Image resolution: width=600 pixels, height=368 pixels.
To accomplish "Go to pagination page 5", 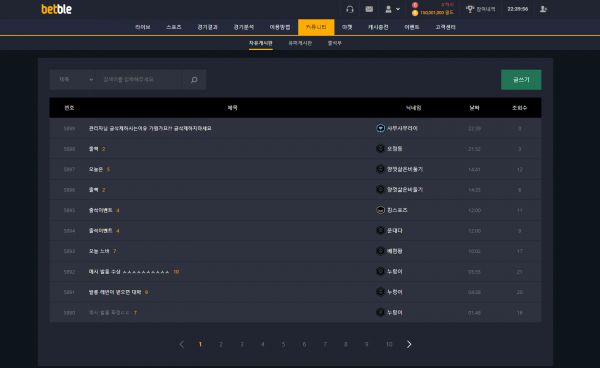I will [x=283, y=344].
